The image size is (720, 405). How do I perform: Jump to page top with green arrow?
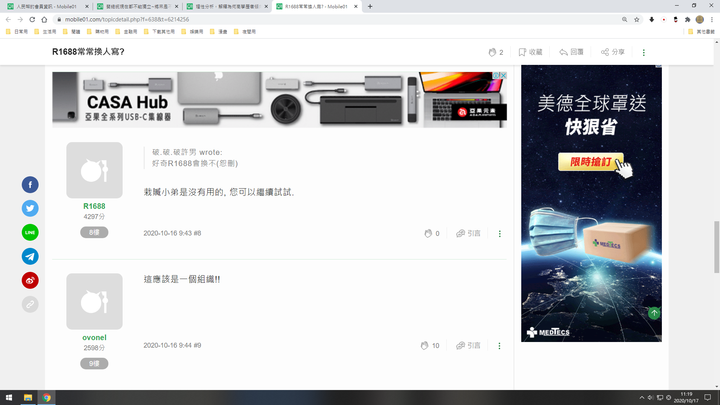654,313
